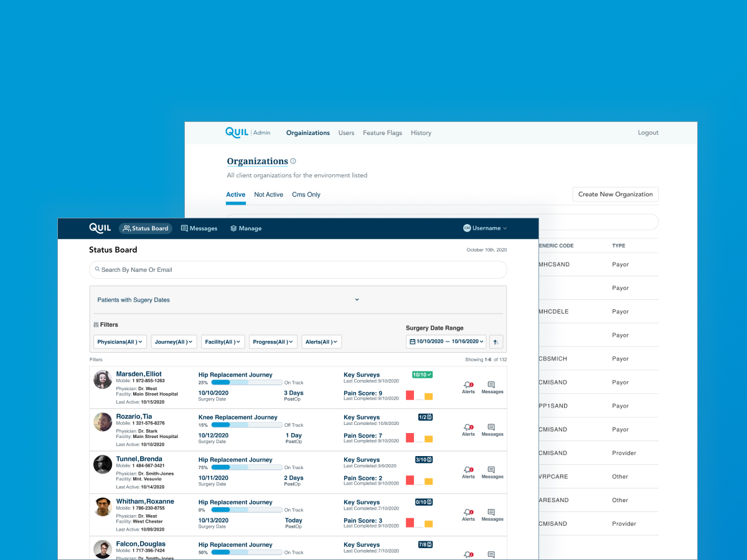
Task: Click the sort order arrow button
Action: [x=496, y=342]
